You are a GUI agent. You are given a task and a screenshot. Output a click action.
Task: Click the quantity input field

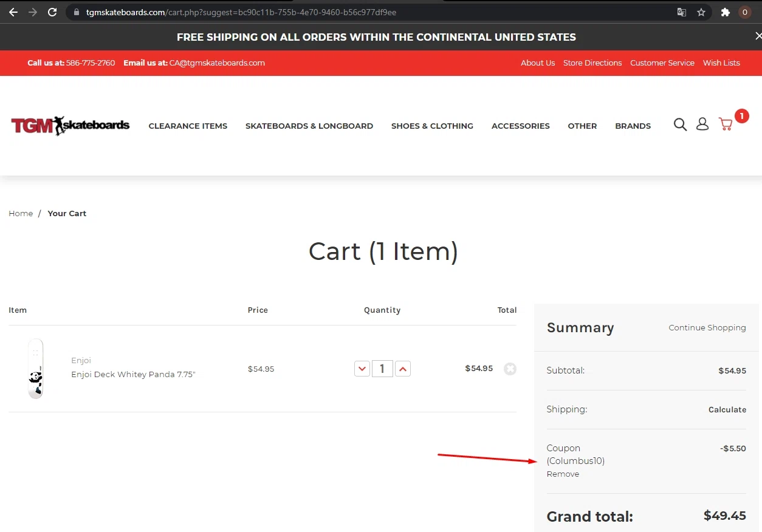point(382,369)
